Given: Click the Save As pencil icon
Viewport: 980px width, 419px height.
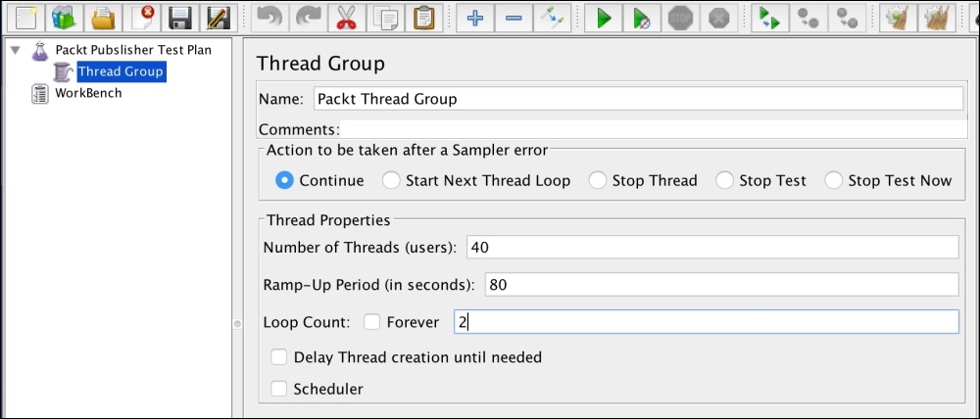Looking at the screenshot, I should tap(219, 18).
